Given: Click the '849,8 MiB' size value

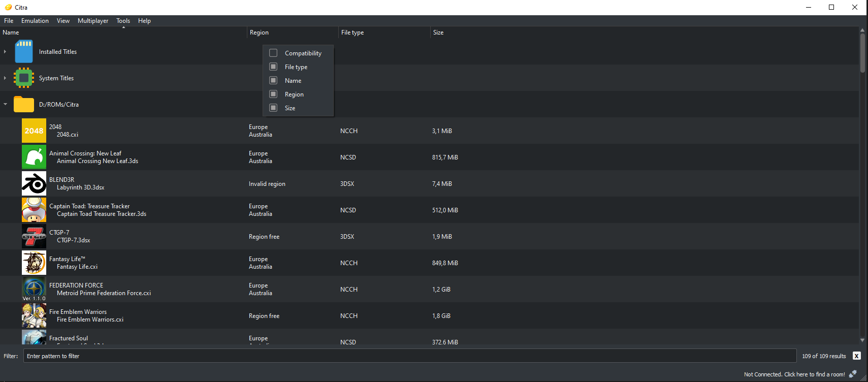Looking at the screenshot, I should (x=445, y=263).
